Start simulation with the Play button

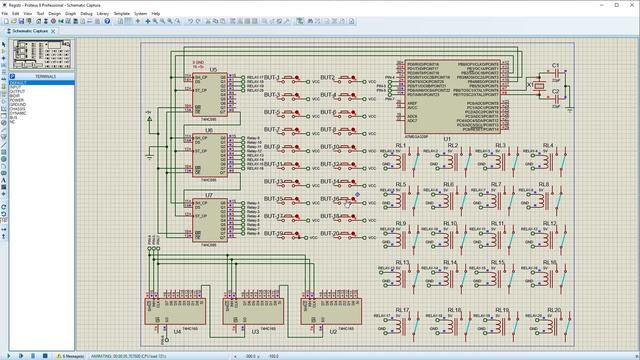9,356
